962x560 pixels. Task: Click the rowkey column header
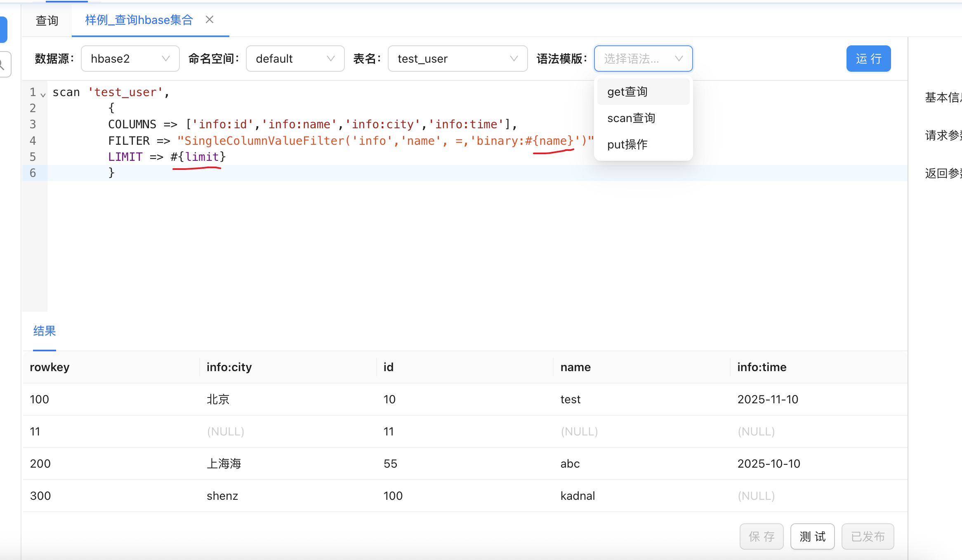point(50,367)
